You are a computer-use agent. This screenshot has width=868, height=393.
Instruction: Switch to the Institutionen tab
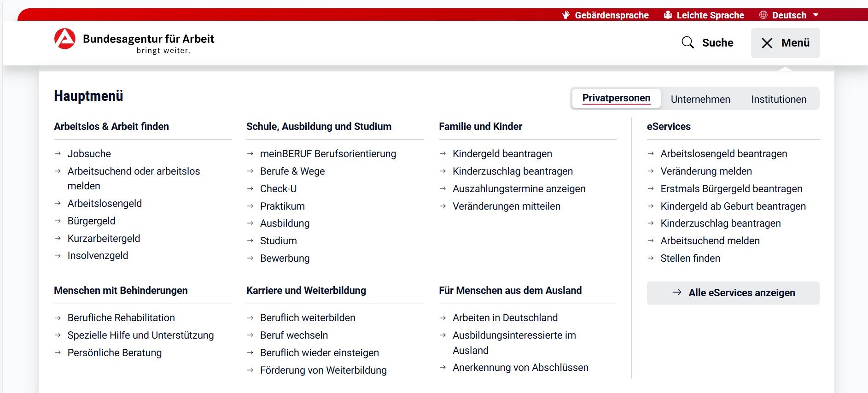[x=778, y=99]
